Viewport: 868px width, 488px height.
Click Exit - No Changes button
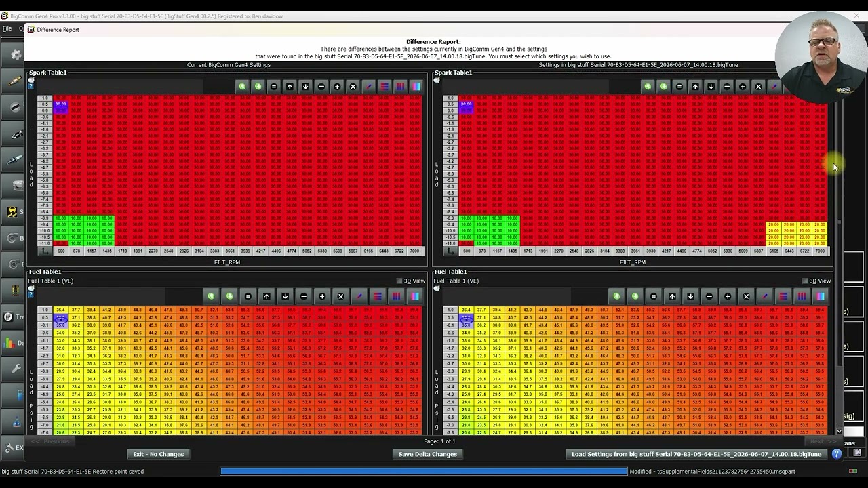(159, 454)
